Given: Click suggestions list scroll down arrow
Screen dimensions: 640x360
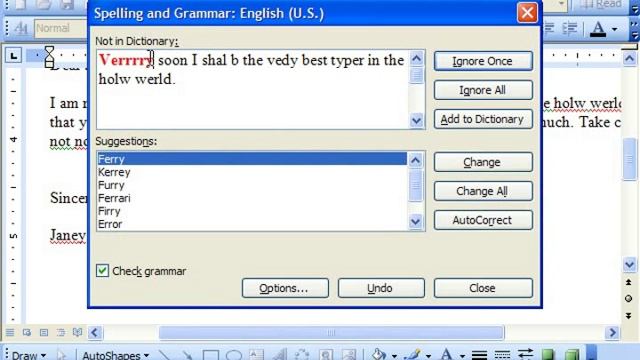Looking at the screenshot, I should coord(416,222).
